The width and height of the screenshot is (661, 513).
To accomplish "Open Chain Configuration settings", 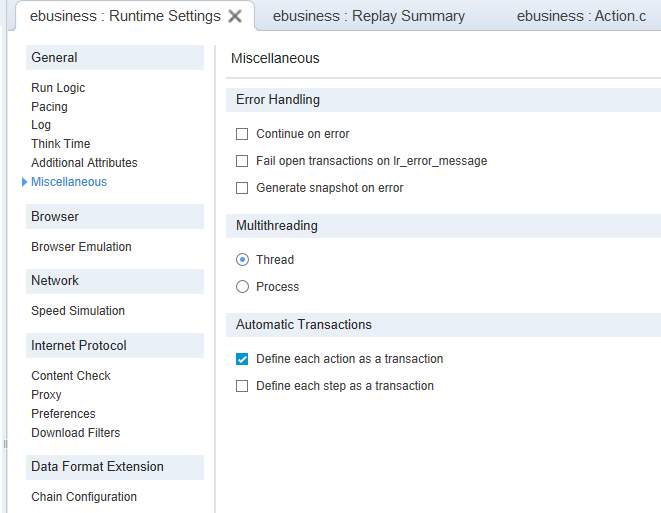I will click(x=84, y=497).
